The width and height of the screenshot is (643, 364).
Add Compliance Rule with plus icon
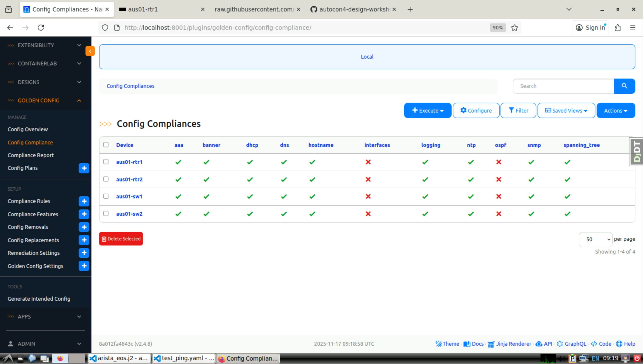pos(84,201)
